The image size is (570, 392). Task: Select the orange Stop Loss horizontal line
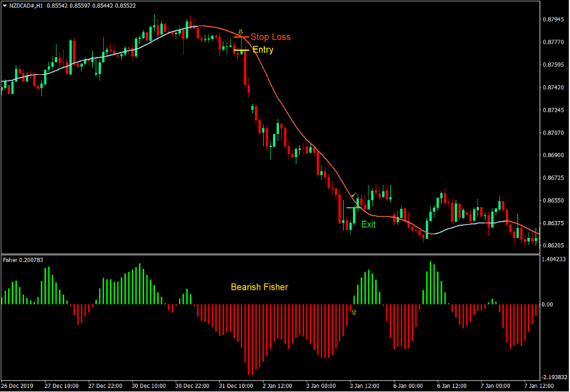pyautogui.click(x=242, y=37)
